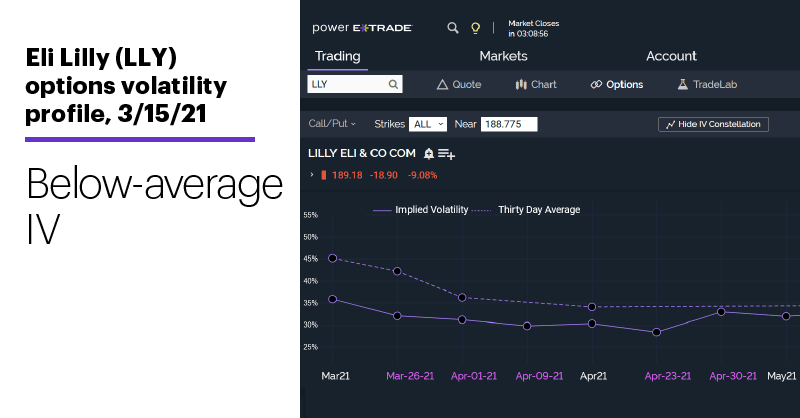Switch to the Trading tab
This screenshot has height=418, width=800.
[338, 56]
